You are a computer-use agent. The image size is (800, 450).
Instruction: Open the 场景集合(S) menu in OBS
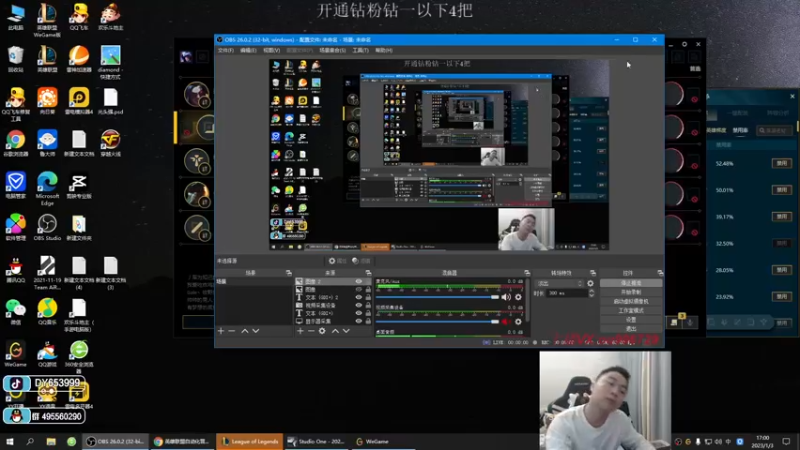coord(332,51)
